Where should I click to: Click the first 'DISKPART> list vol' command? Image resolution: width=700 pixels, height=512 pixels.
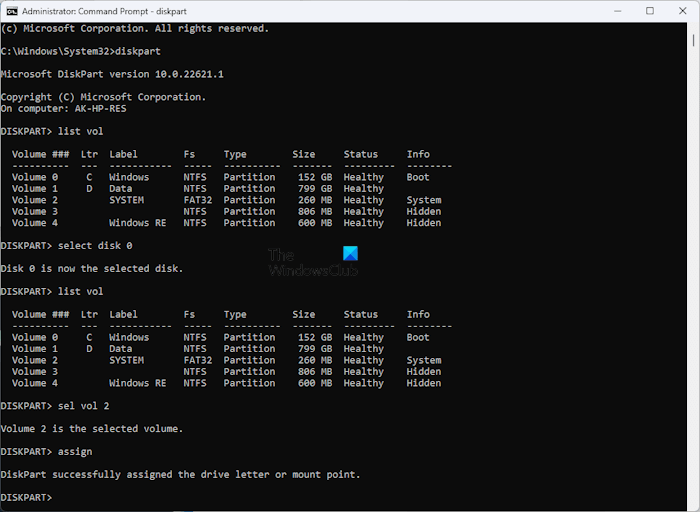[52, 131]
